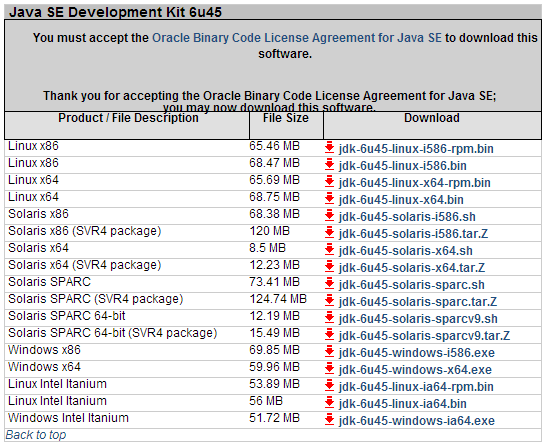Image resolution: width=547 pixels, height=446 pixels.
Task: Click download arrow icon for jdk-6u45-linux-i586-rpm.bin
Action: [x=329, y=148]
